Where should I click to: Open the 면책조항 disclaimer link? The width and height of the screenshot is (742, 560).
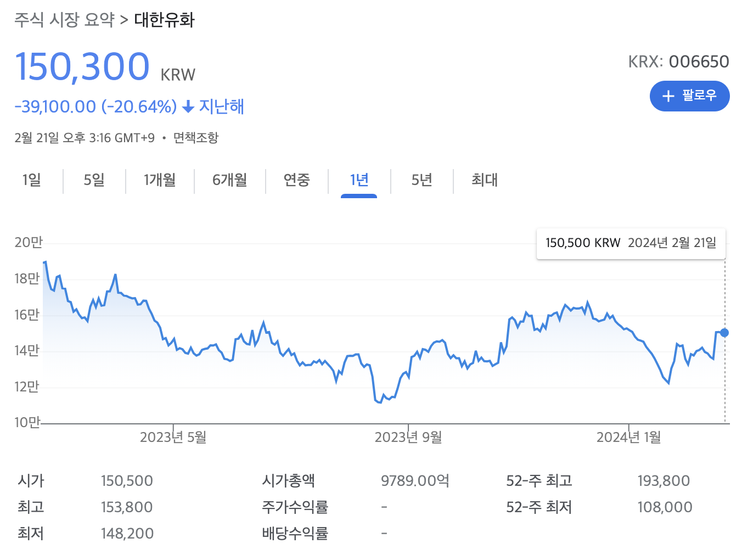tap(196, 137)
